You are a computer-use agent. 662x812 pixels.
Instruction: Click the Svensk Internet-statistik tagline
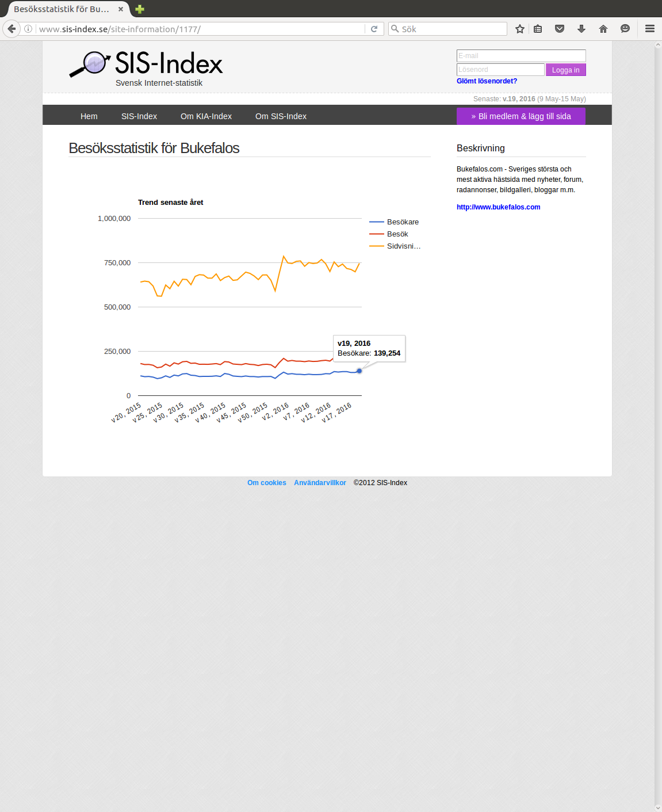(x=159, y=83)
